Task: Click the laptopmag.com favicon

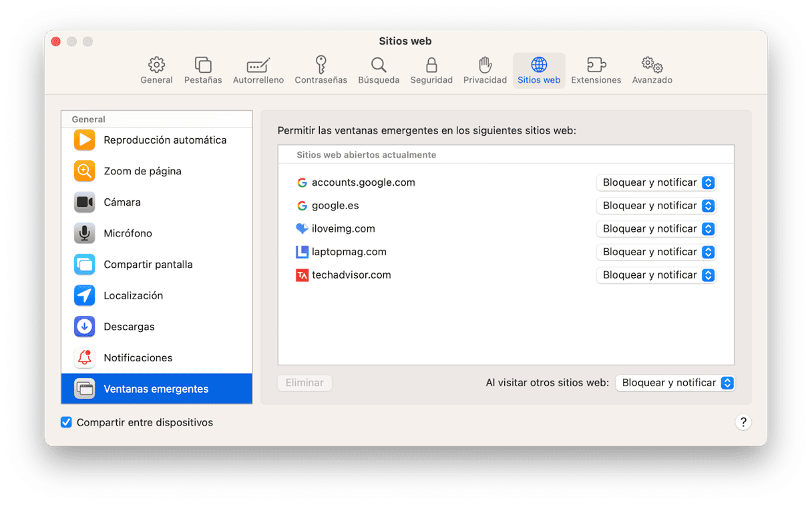Action: (302, 252)
